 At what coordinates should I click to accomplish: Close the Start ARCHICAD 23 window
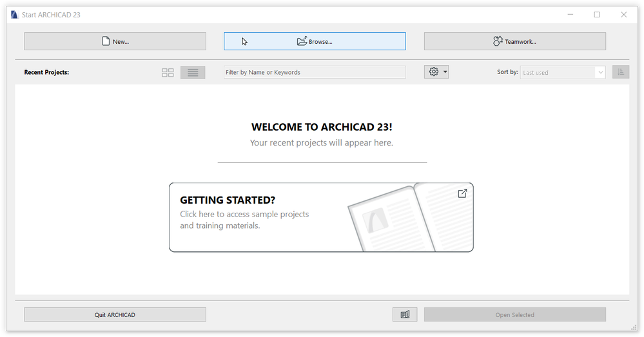[x=623, y=15]
